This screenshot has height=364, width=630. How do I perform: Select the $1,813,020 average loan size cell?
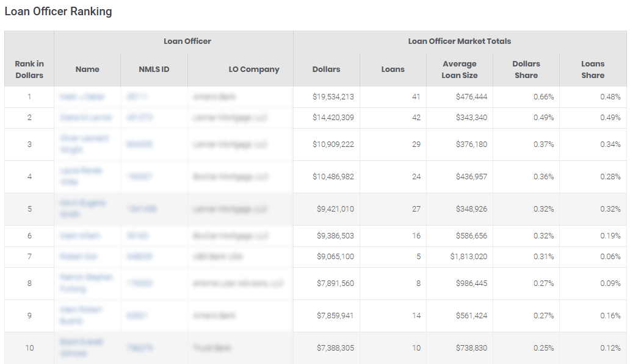(468, 257)
